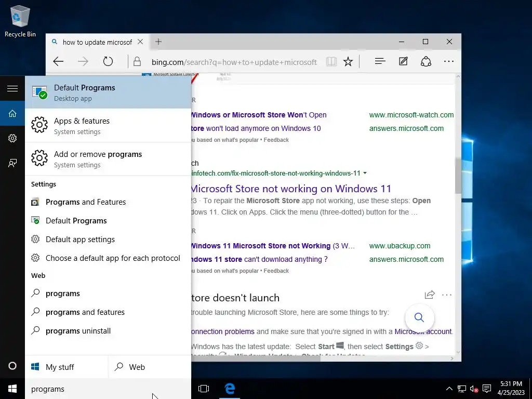This screenshot has width=532, height=399.
Task: Open Add or remove programs result
Action: (x=108, y=159)
